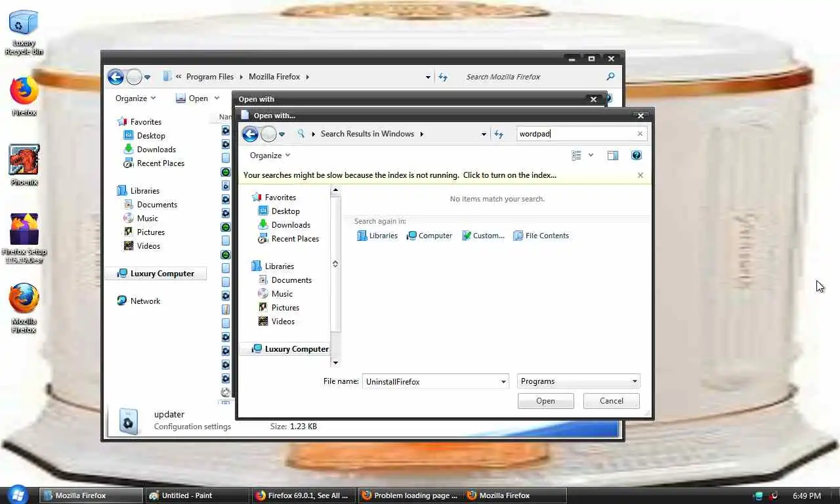Open the Phoenix desktop icon
The width and height of the screenshot is (840, 504).
[24, 165]
